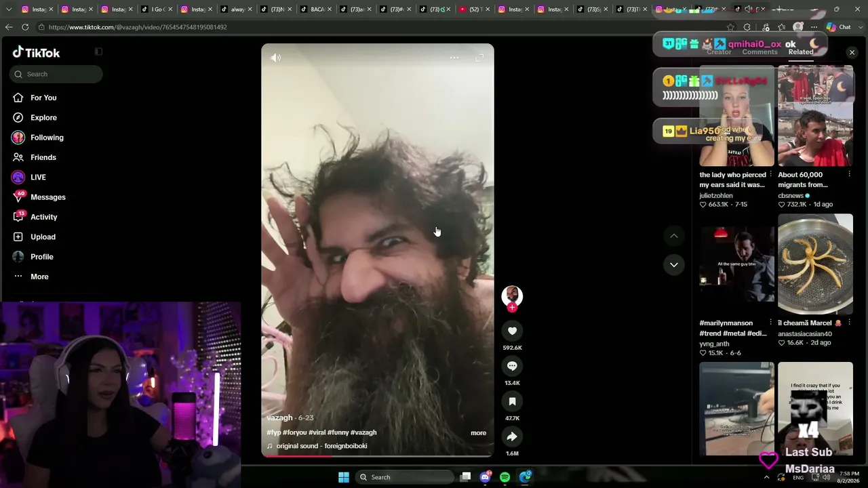The width and height of the screenshot is (868, 488).
Task: Open options for the cbsnews video
Action: (849, 175)
